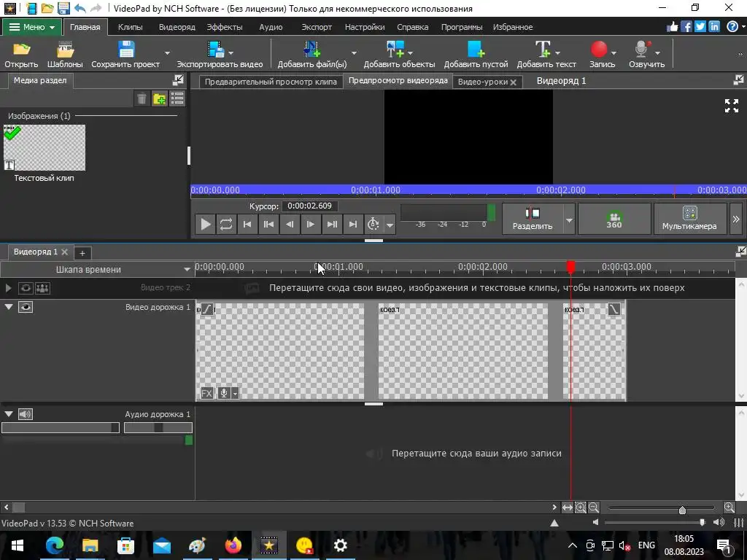Viewport: 747px width, 560px height.
Task: Toggle loop playback
Action: pyautogui.click(x=226, y=224)
